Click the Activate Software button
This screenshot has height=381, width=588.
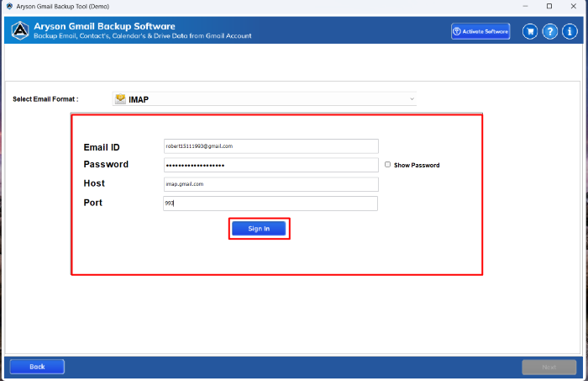(480, 31)
